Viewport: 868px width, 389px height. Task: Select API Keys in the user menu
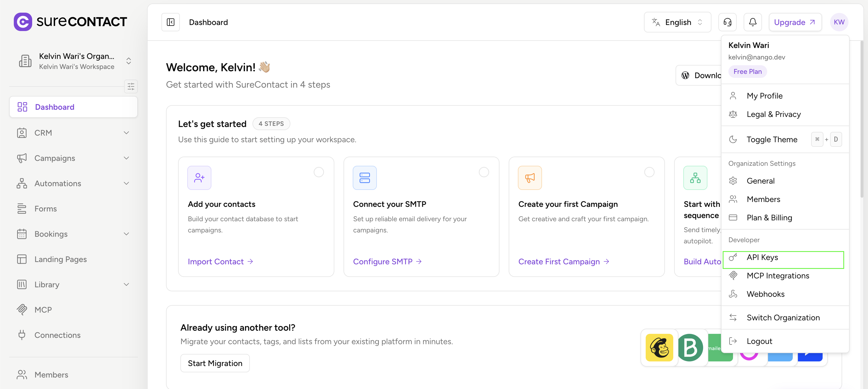click(x=783, y=257)
